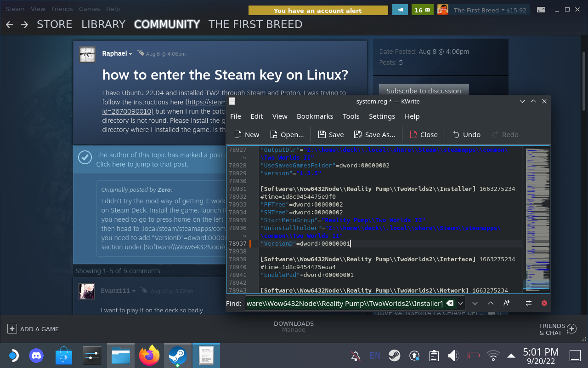588x368 pixels.
Task: Click the Redo toolbar item in KWrite
Action: [x=505, y=134]
